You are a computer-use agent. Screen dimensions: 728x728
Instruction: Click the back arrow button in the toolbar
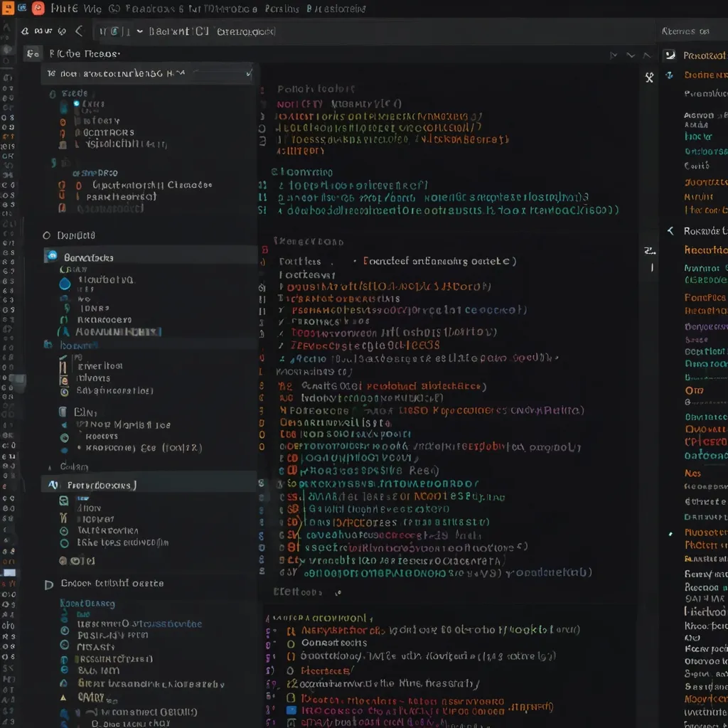(79, 31)
